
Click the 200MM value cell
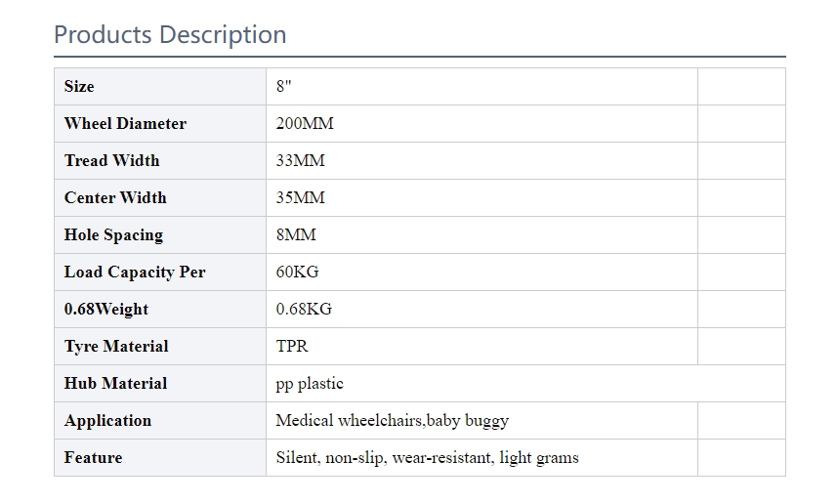tap(482, 123)
